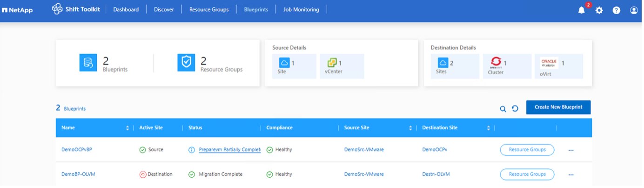Click Create New Blueprint button
Image resolution: width=644 pixels, height=188 pixels.
(558, 107)
